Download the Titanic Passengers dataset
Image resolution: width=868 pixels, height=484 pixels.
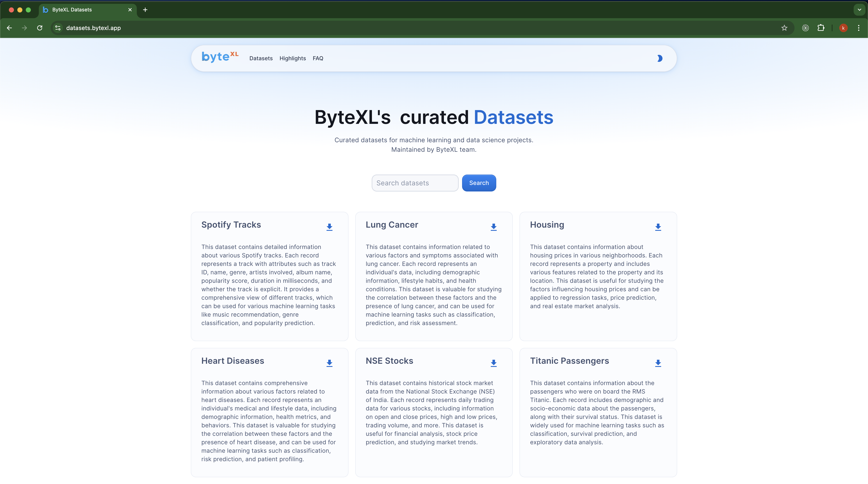tap(658, 363)
